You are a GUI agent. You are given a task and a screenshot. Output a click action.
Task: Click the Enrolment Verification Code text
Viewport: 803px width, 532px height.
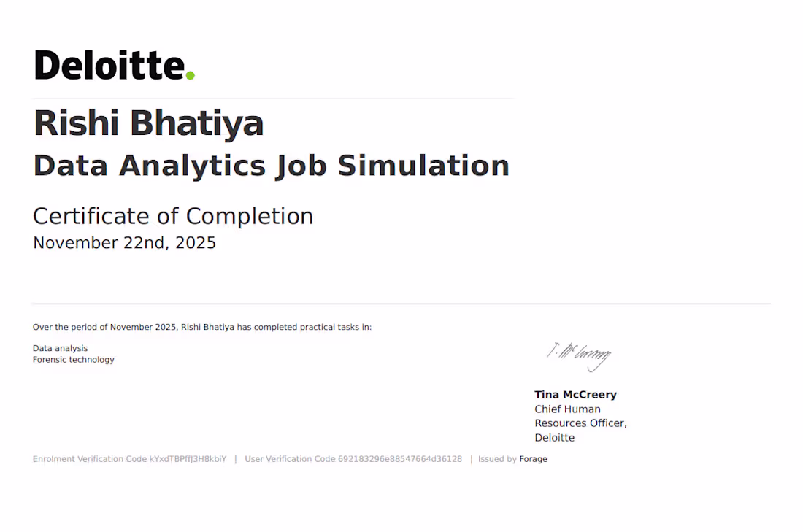(x=129, y=459)
